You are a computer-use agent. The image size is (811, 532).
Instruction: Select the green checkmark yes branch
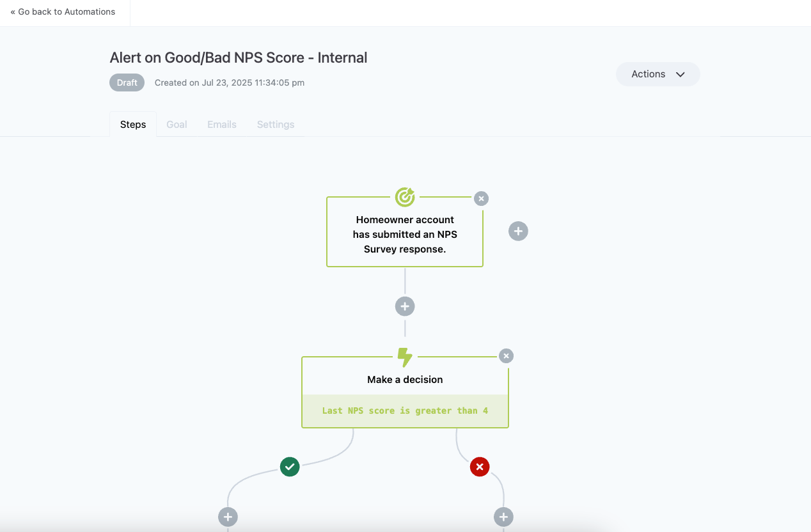coord(290,467)
